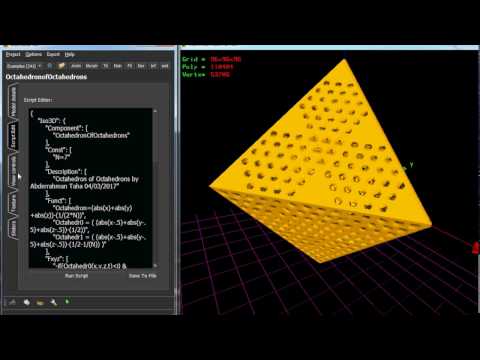The image size is (480, 360).
Task: Click the Save To File button
Action: 143,276
